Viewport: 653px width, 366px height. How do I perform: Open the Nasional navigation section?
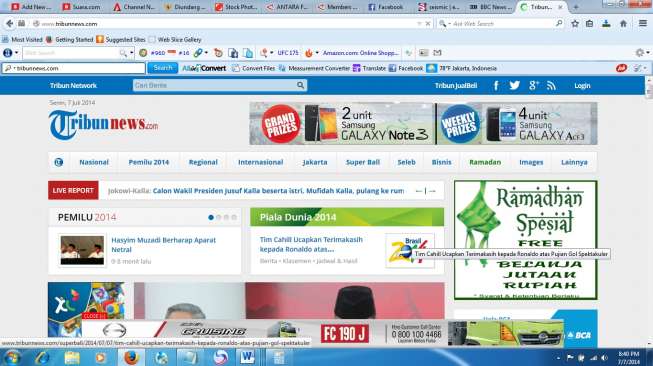click(x=94, y=162)
